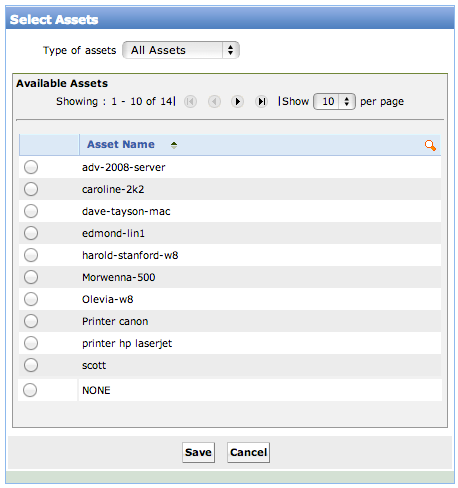Pick the dave-tayson-mac radio button

[x=31, y=211]
